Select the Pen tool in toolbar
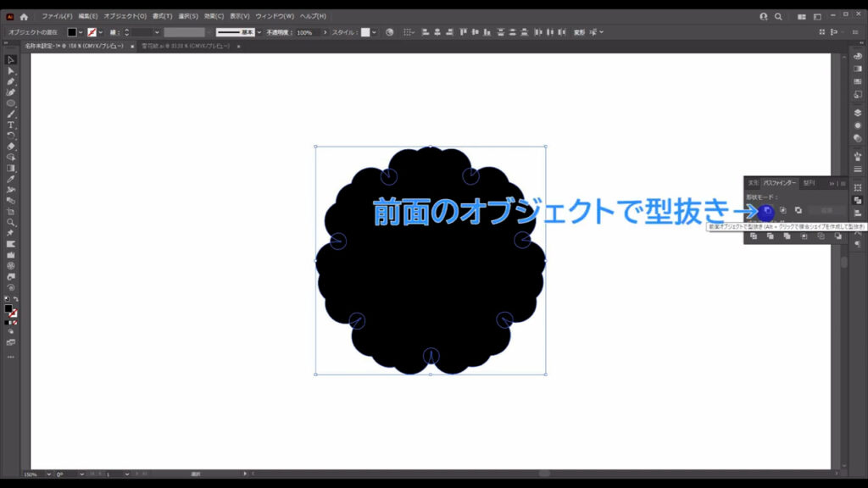Screen dimensions: 868x488 11,81
